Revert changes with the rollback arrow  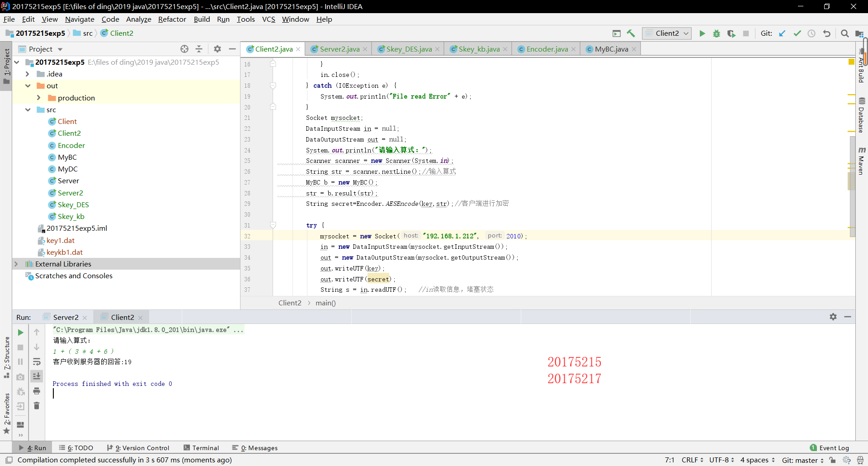pos(826,33)
